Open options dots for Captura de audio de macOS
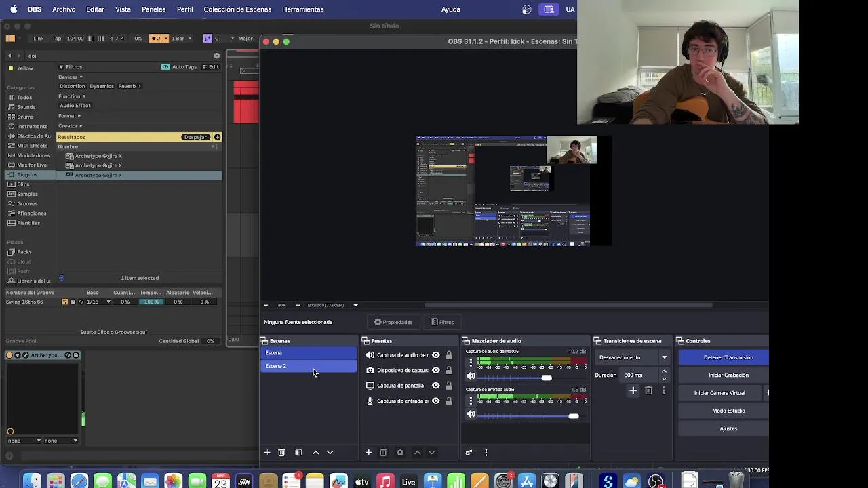The height and width of the screenshot is (488, 868). pos(471,363)
